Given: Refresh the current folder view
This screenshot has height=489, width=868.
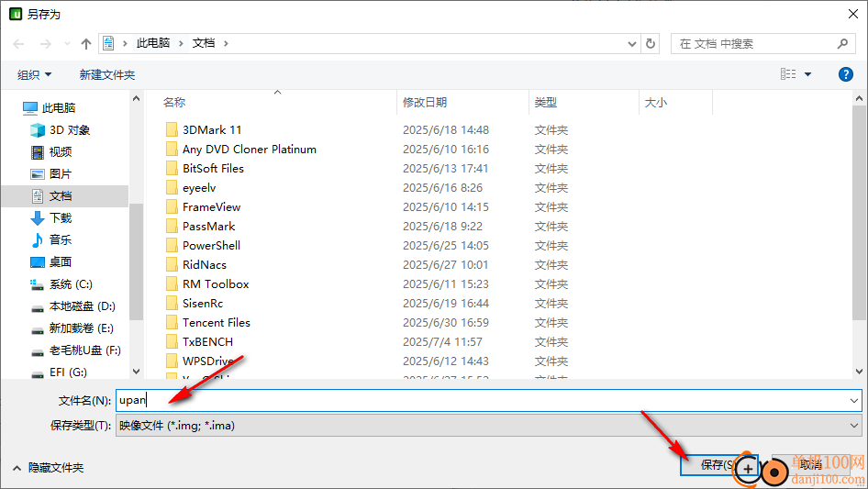Looking at the screenshot, I should (x=651, y=43).
